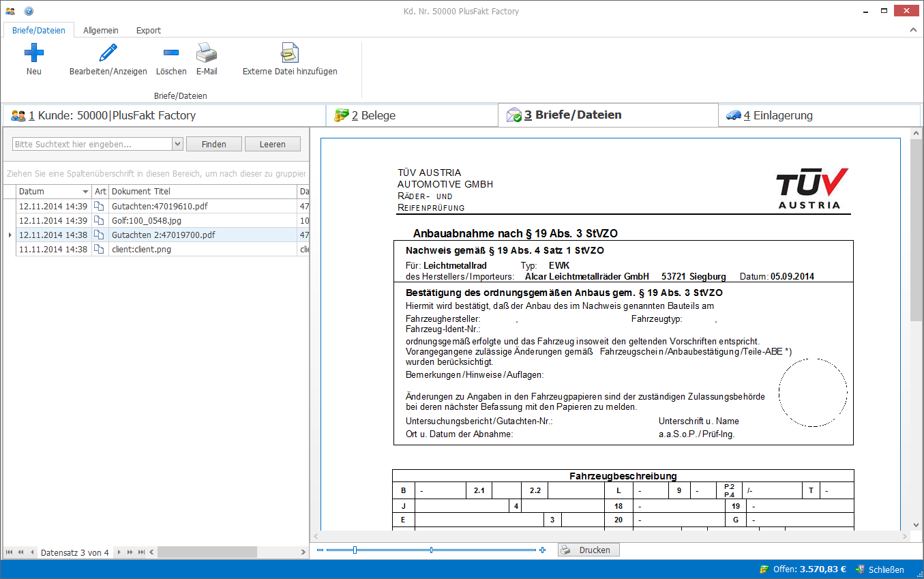924x579 pixels.
Task: Switch to the 2 Belege tab
Action: [x=412, y=115]
